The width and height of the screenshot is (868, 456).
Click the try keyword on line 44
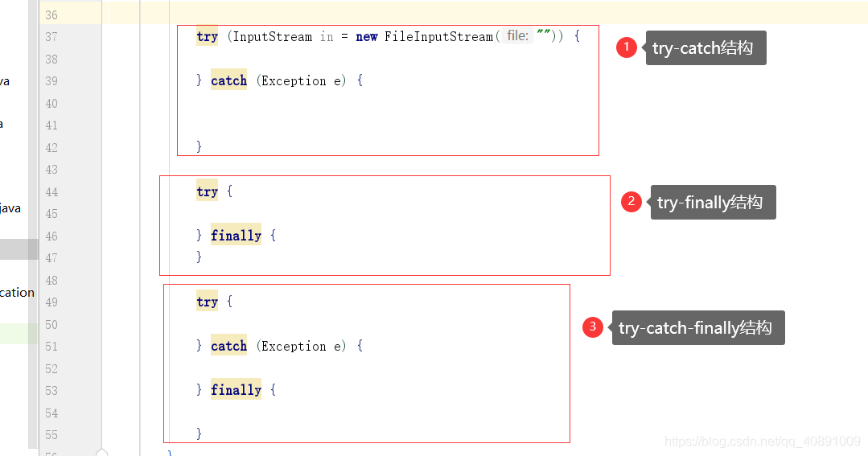pyautogui.click(x=207, y=192)
